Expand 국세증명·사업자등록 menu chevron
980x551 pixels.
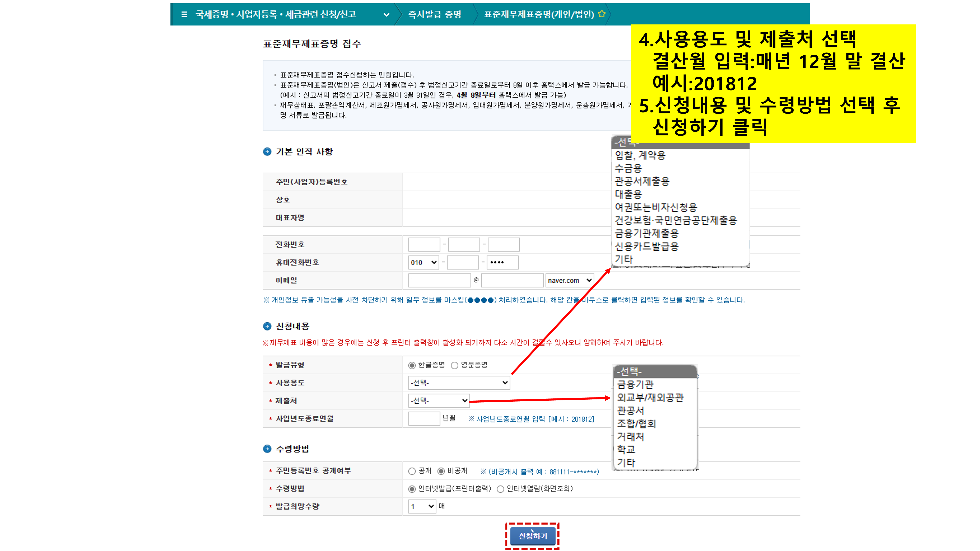(387, 15)
